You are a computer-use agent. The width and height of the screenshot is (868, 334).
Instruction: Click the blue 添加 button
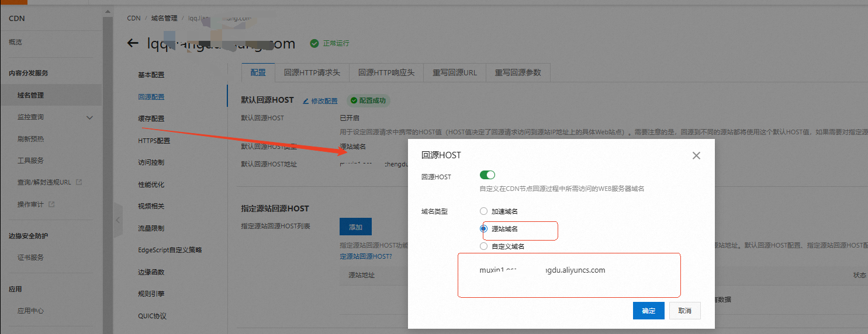coord(355,227)
